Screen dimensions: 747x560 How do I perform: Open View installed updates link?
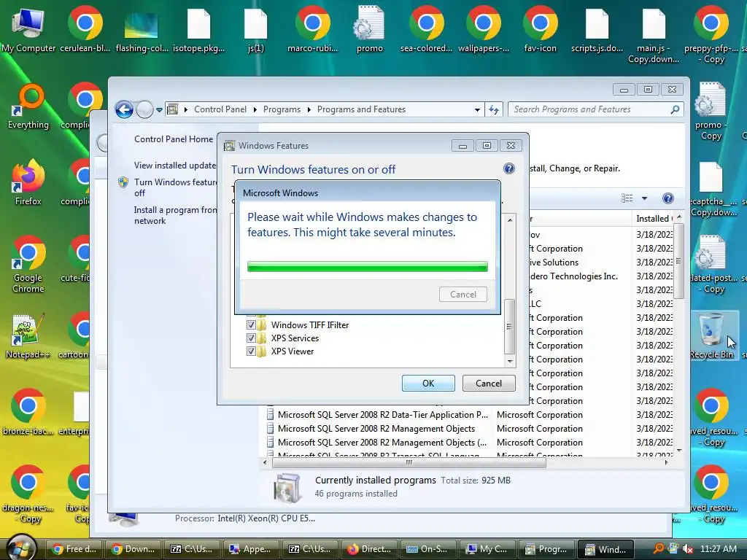[x=175, y=166]
